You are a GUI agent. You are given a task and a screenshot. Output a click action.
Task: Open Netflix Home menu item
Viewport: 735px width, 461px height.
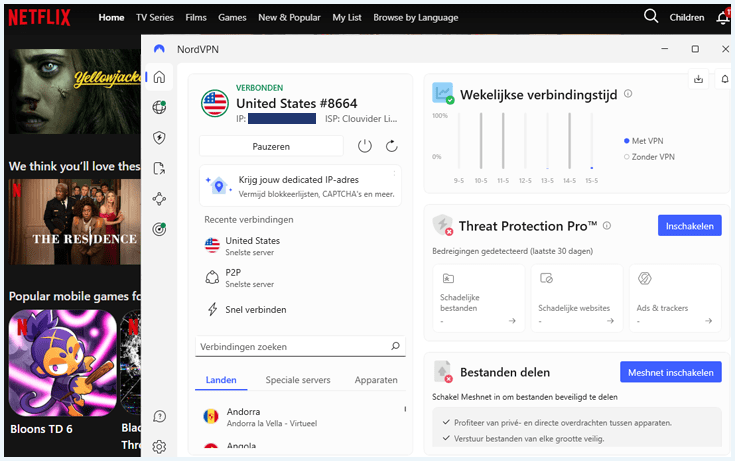(x=111, y=17)
